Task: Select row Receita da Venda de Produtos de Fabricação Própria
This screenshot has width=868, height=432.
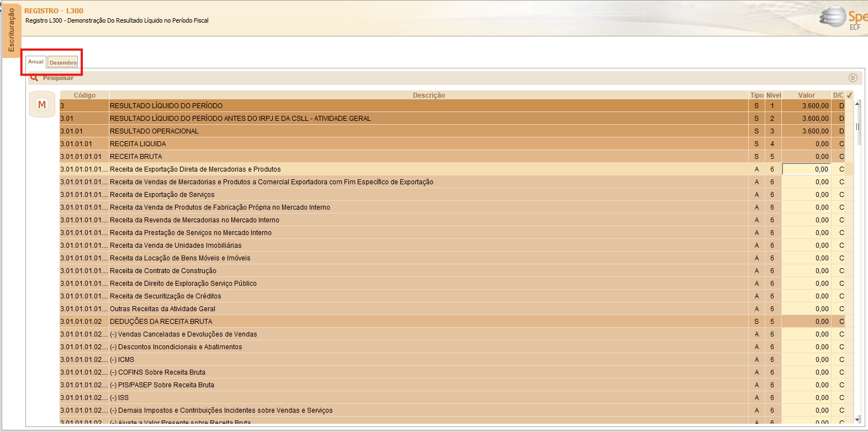Action: [456, 207]
